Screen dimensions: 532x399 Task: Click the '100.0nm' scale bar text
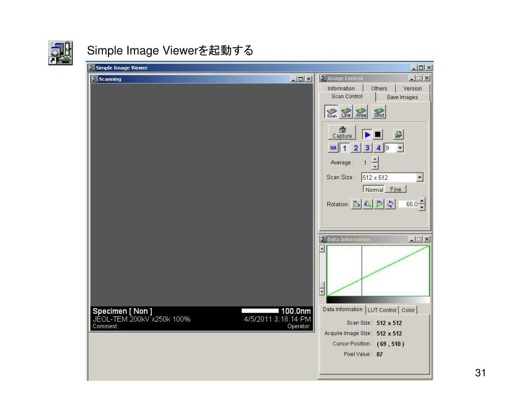296,311
